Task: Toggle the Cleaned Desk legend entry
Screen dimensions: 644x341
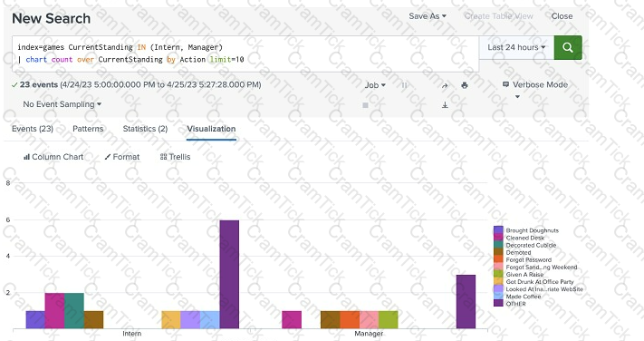Action: point(519,238)
